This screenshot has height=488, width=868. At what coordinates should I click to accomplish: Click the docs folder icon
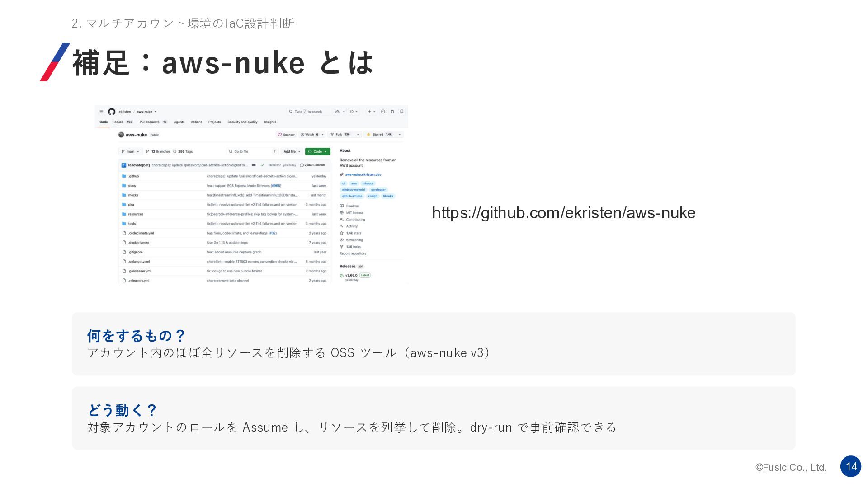click(124, 186)
